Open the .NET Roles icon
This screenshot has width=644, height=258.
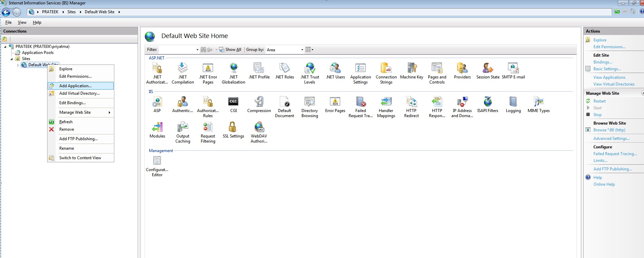click(285, 71)
